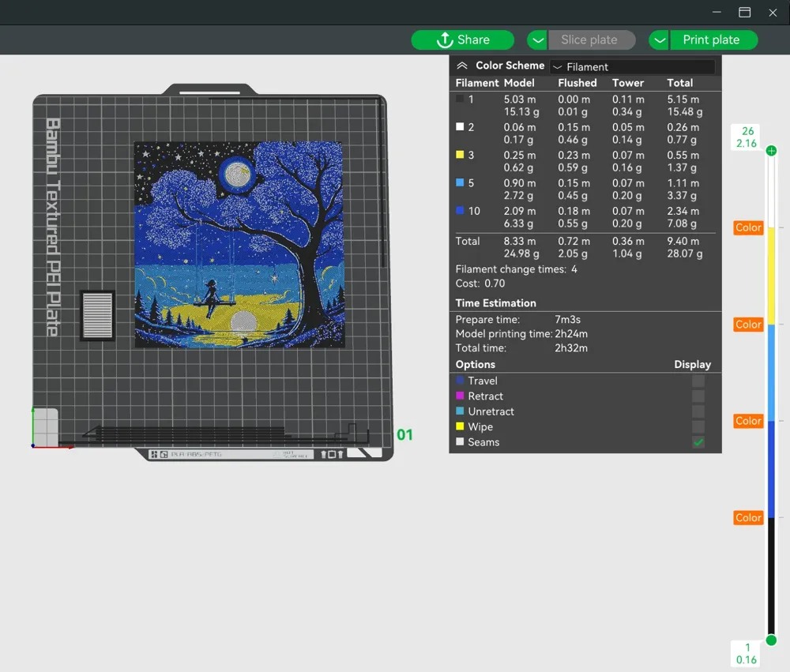Screen dimensions: 790x672
Task: Click the bottom layer indicator showing 1 and 0.16
Action: pyautogui.click(x=747, y=653)
